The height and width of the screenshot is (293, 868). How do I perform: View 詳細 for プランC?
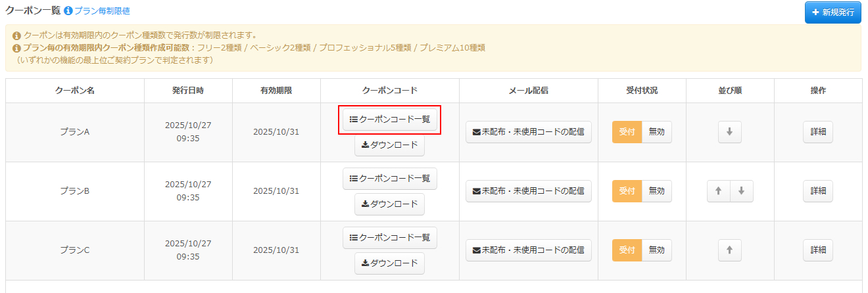pyautogui.click(x=818, y=250)
